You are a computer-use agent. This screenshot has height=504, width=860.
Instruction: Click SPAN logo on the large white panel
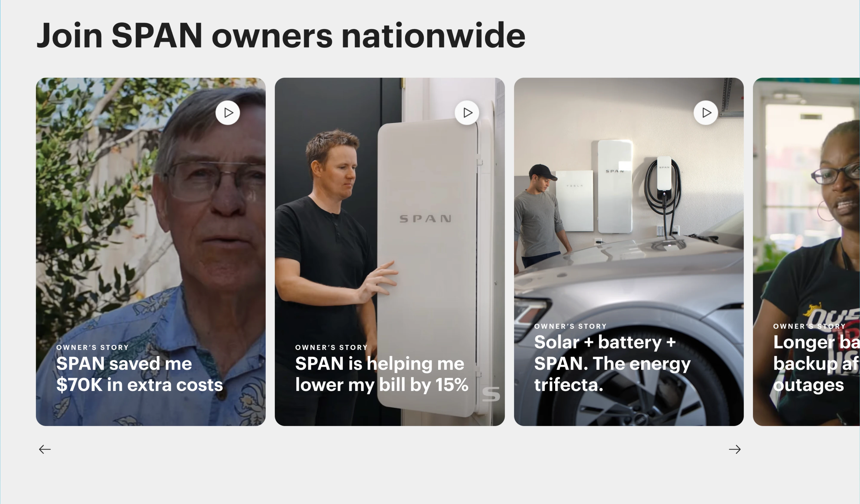tap(425, 218)
